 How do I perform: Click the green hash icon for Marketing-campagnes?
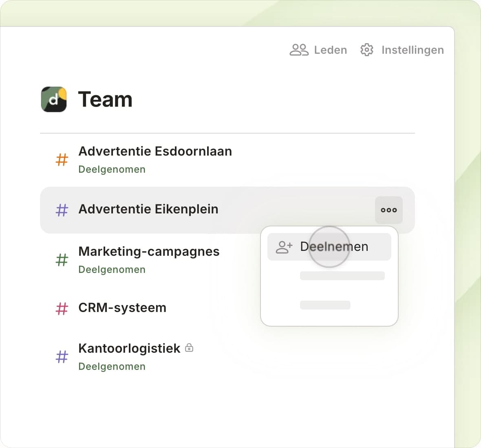(x=62, y=260)
